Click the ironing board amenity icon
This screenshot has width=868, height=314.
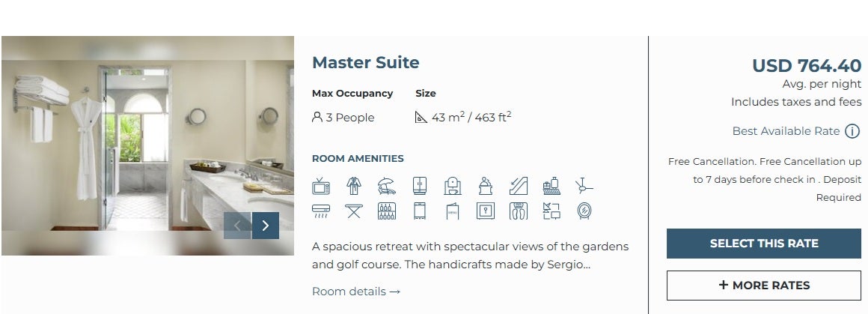[353, 211]
